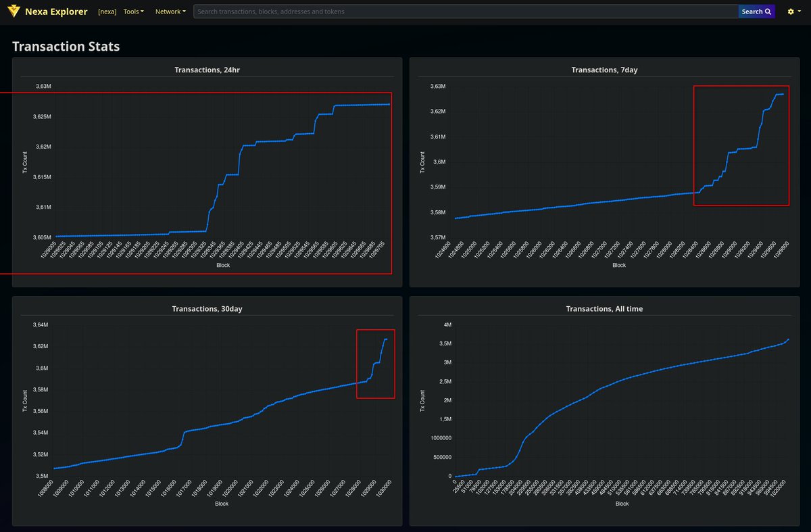This screenshot has width=811, height=532.
Task: Focus the transactions search input field
Action: 466,11
